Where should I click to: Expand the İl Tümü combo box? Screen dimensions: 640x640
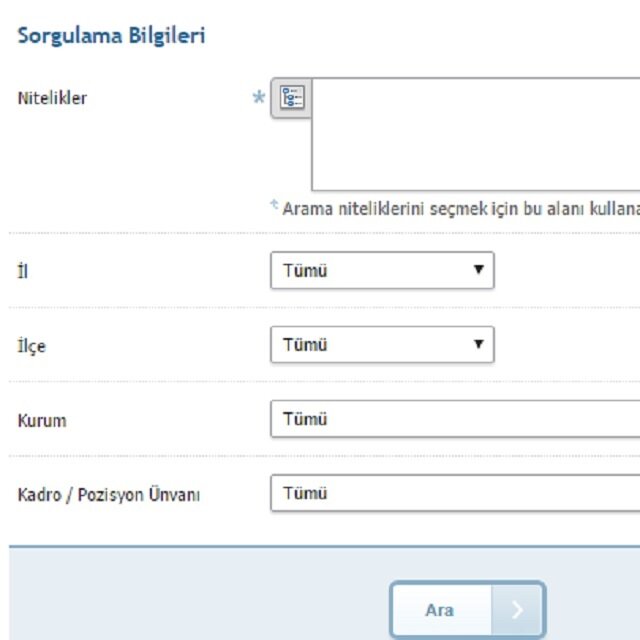[382, 270]
